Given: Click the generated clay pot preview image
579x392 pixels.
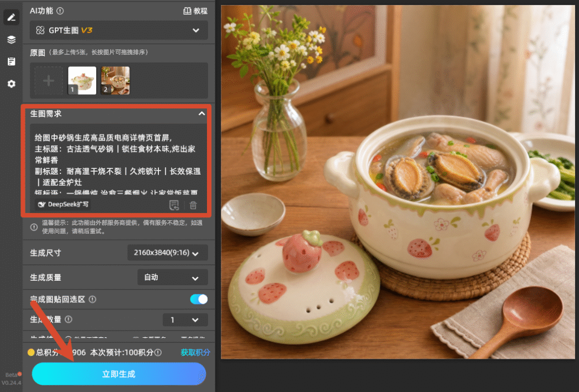Looking at the screenshot, I should [x=397, y=182].
